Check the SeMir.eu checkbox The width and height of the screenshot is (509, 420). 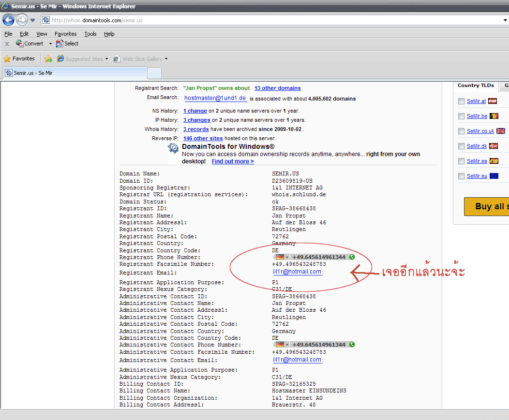(461, 176)
